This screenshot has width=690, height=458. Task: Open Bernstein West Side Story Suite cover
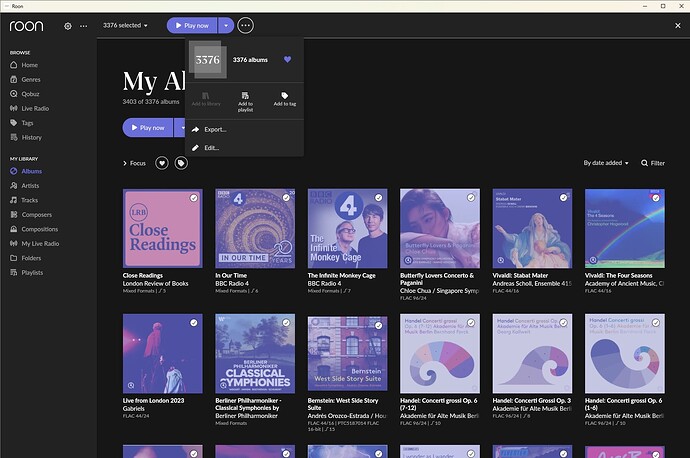click(347, 353)
